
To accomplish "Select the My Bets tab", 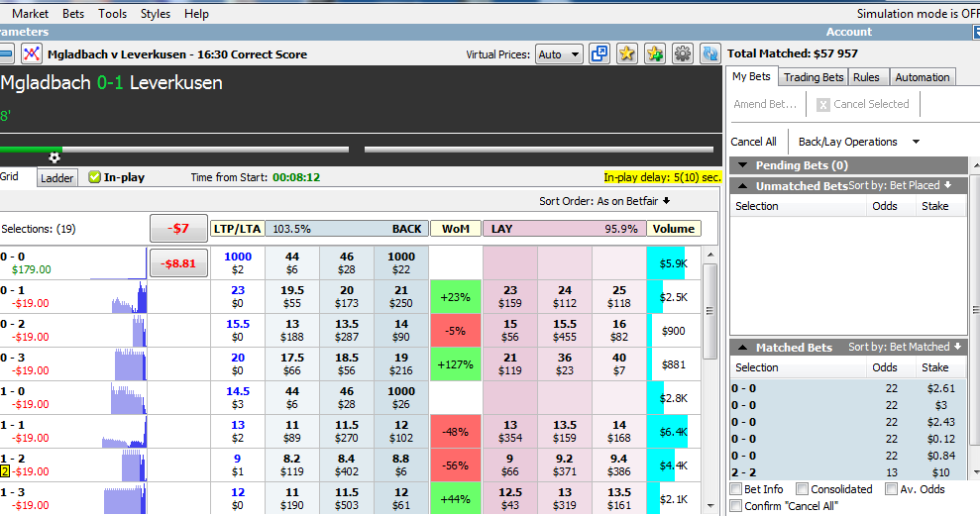I will pyautogui.click(x=751, y=76).
